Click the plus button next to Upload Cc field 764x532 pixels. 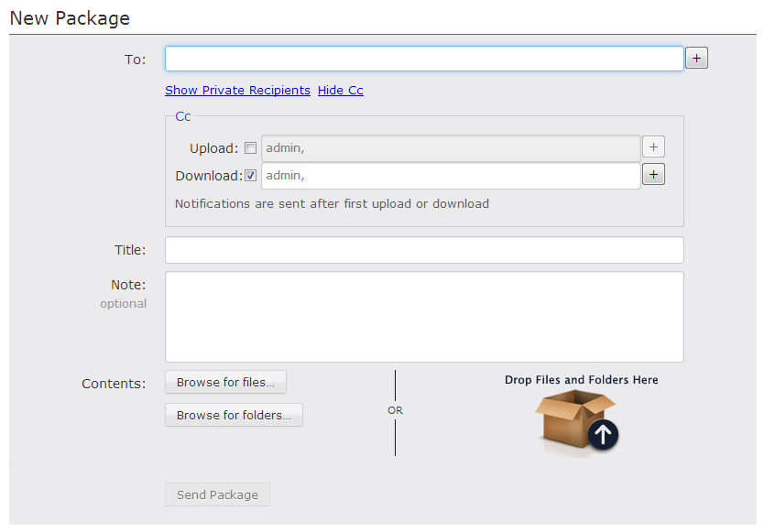(x=653, y=147)
